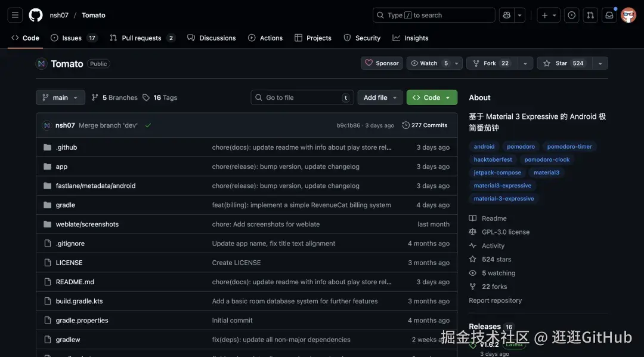The image size is (644, 357).
Task: Open the gradle folder
Action: (x=66, y=205)
